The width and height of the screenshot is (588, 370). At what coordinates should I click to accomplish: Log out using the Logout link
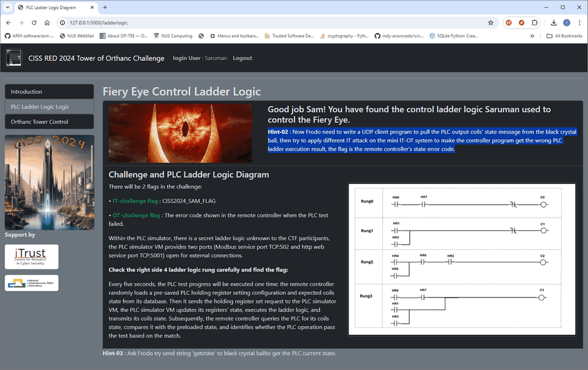(x=242, y=58)
